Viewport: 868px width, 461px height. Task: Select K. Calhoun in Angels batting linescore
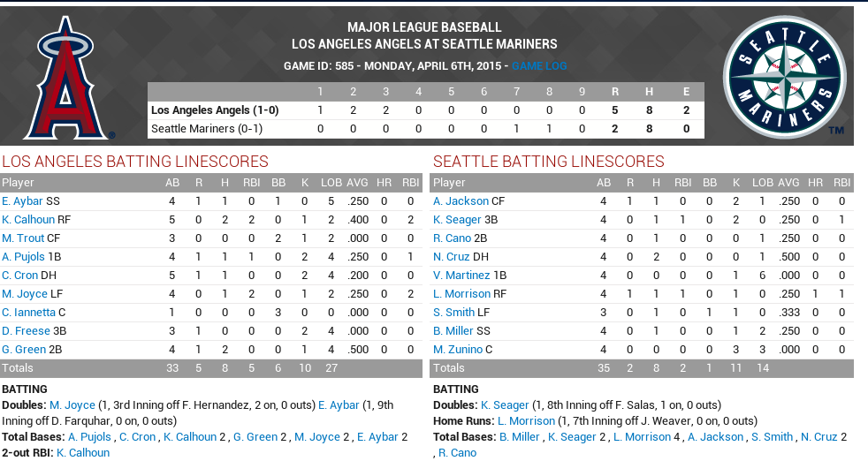click(x=28, y=220)
